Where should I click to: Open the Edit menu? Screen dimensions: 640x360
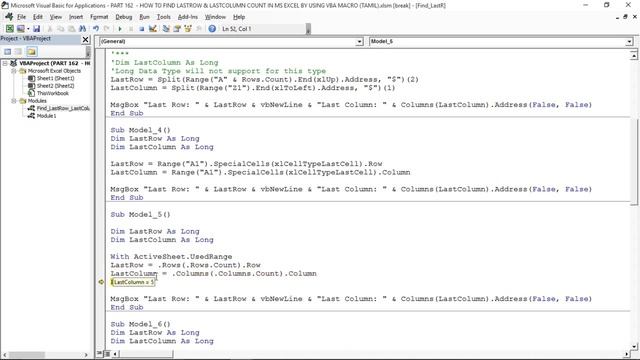pyautogui.click(x=38, y=17)
